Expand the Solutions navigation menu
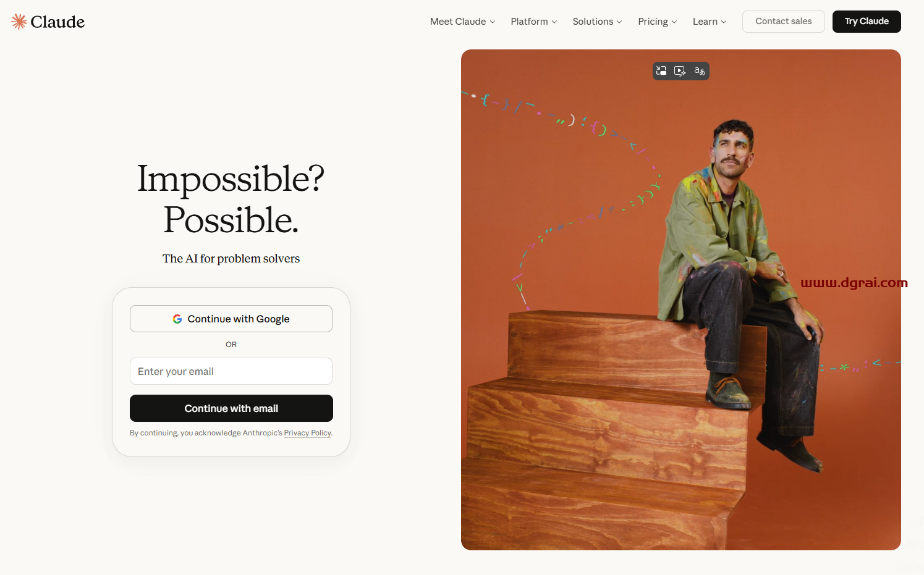The width and height of the screenshot is (924, 575). pyautogui.click(x=597, y=22)
